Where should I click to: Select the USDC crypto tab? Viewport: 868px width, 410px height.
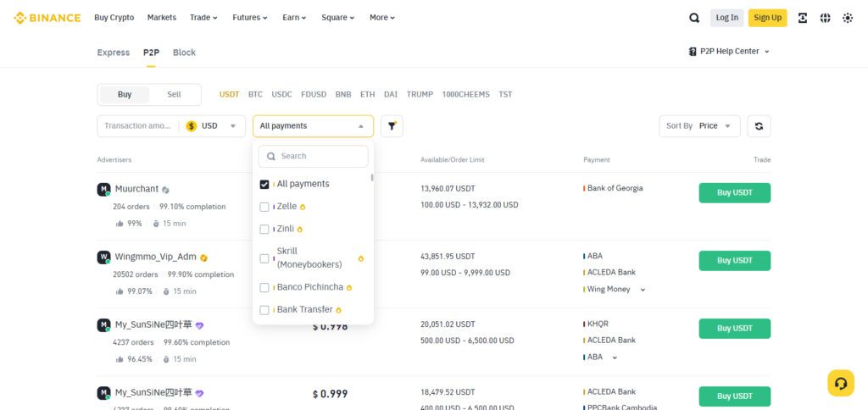281,95
